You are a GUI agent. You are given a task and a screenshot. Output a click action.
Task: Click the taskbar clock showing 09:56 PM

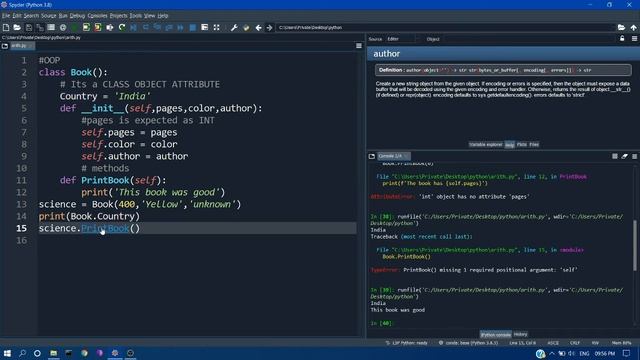[604, 353]
